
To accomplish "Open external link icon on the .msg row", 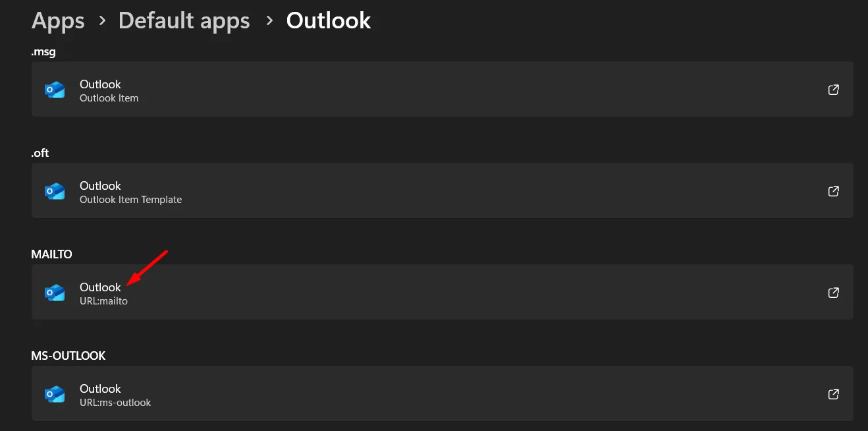I will pos(833,89).
